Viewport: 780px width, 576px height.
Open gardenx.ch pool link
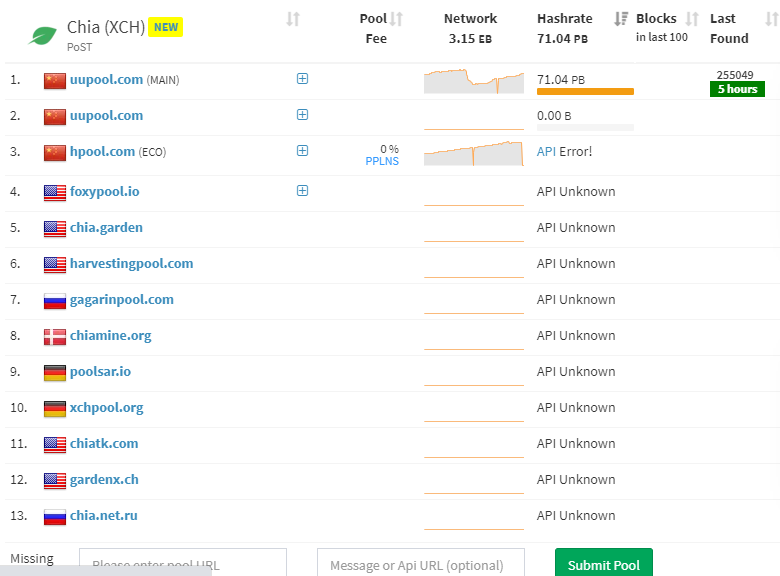(x=104, y=480)
